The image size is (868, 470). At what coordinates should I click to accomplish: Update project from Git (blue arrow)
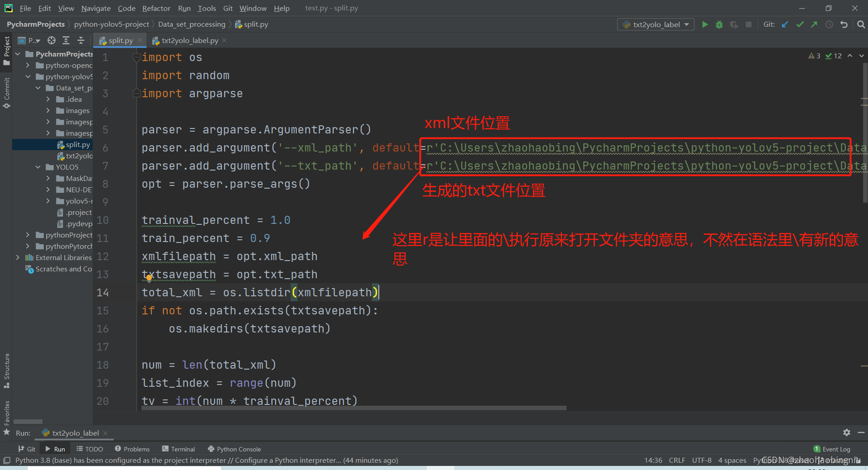(x=785, y=24)
